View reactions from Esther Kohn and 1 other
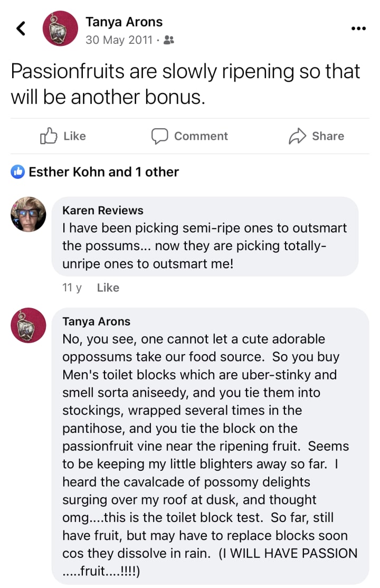The image size is (380, 588). pyautogui.click(x=103, y=172)
